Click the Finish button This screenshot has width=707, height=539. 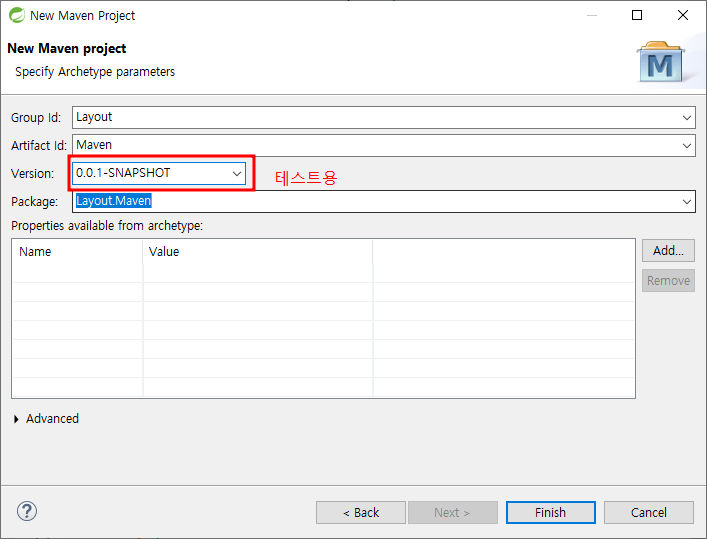pyautogui.click(x=551, y=512)
